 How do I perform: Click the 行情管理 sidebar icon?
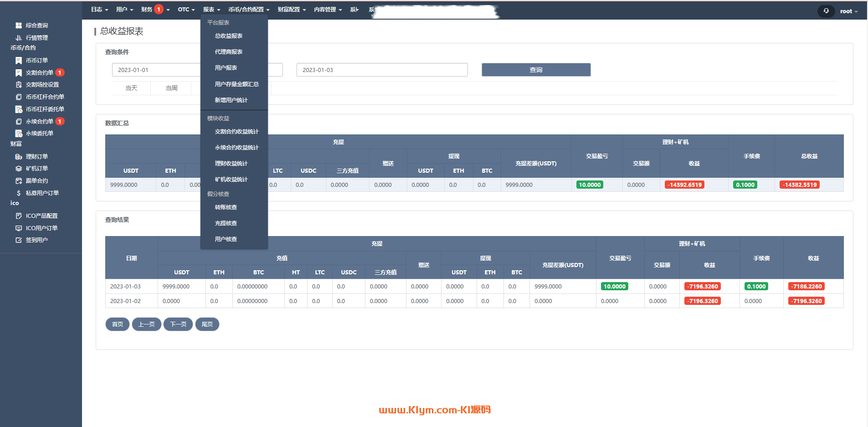point(19,38)
